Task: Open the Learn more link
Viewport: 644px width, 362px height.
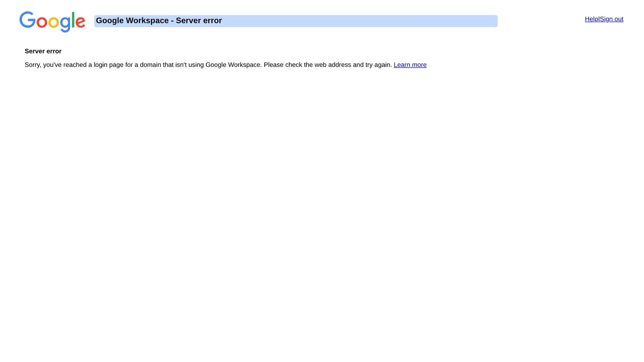Action: point(410,65)
